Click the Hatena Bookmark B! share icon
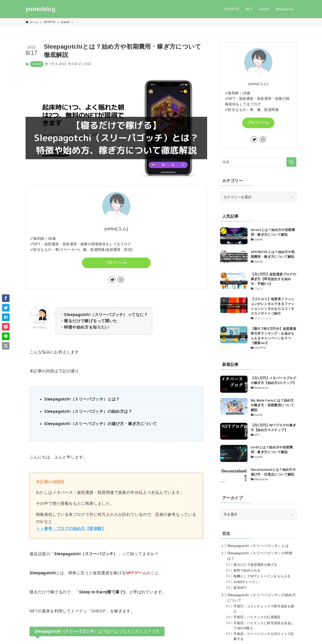Image resolution: width=322 pixels, height=644 pixels. (x=6, y=317)
